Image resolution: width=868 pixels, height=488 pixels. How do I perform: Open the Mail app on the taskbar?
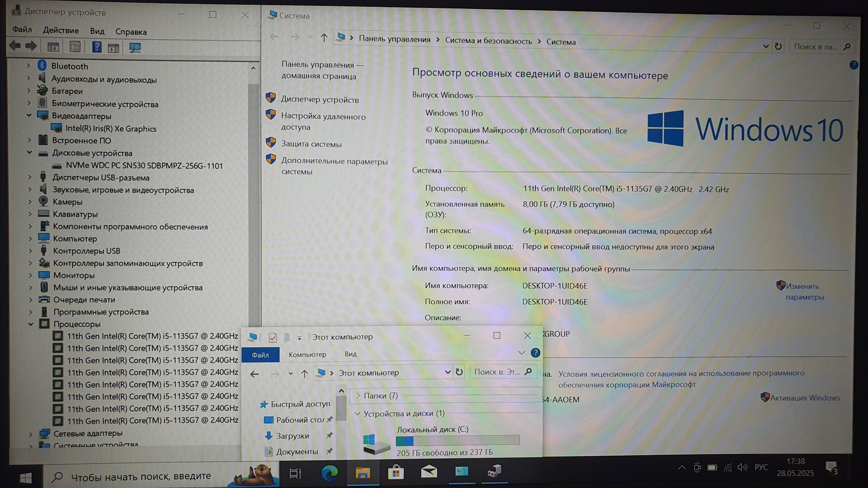(429, 471)
